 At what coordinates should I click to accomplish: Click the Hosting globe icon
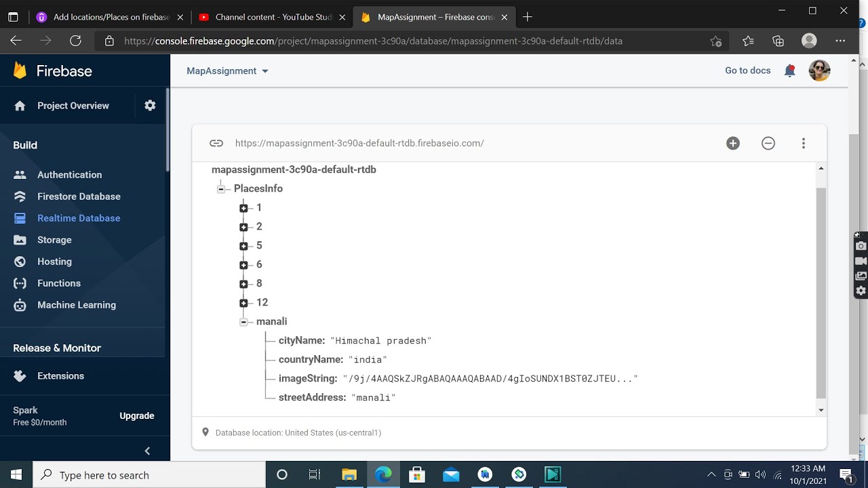coord(20,262)
